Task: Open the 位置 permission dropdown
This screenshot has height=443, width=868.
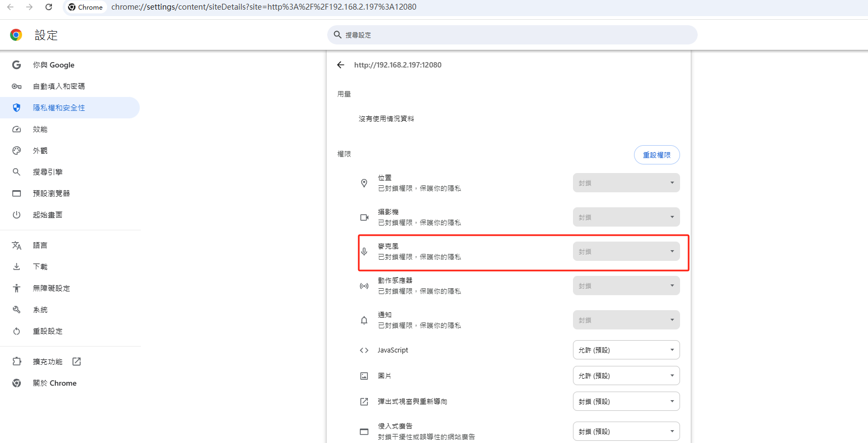Action: pyautogui.click(x=626, y=183)
